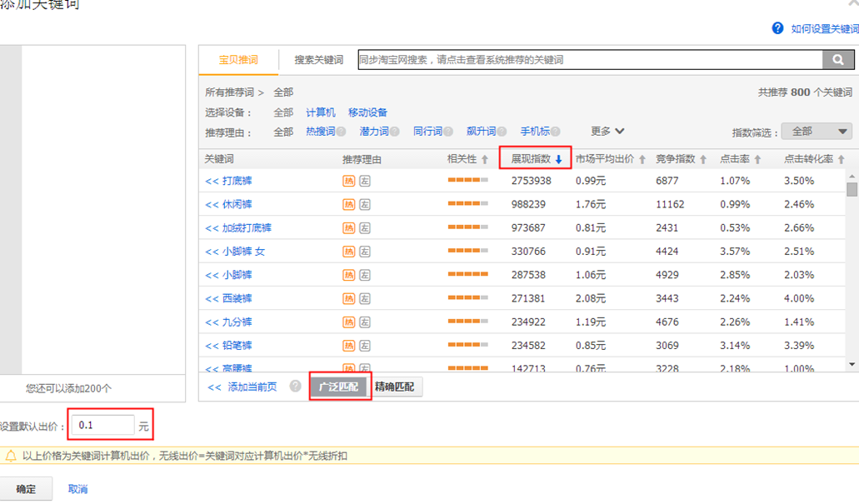The width and height of the screenshot is (859, 504).
Task: Select 精确匹配 match mode
Action: click(394, 387)
